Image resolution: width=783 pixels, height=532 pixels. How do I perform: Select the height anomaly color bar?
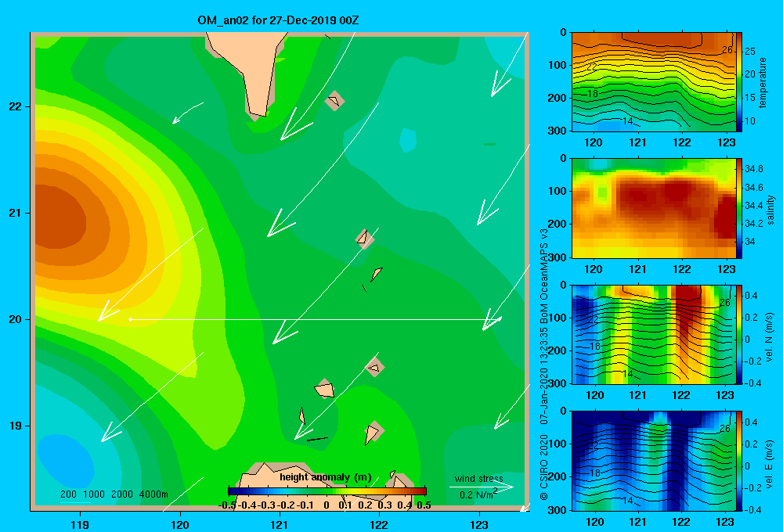coord(327,491)
